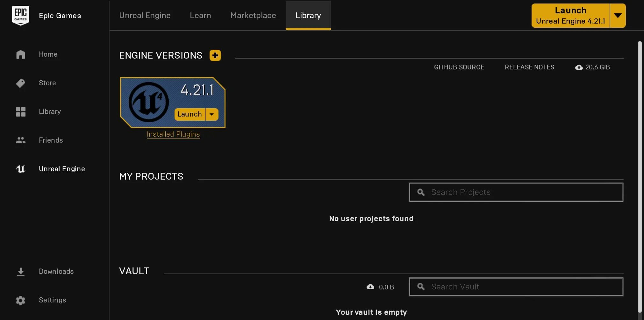The width and height of the screenshot is (644, 320).
Task: Click the vertical scrollbar on the right
Action: pyautogui.click(x=640, y=177)
